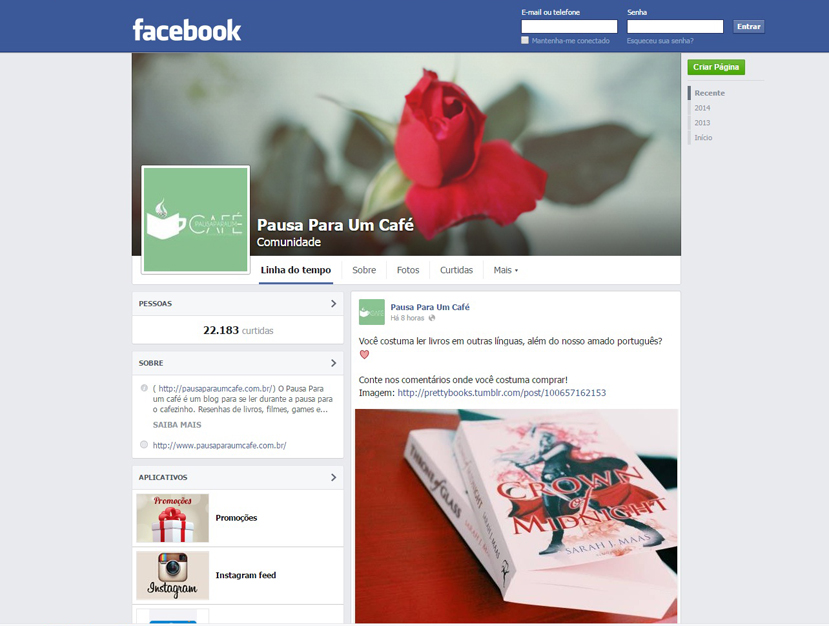Click the website globe icon beside the page URL
829x626 pixels.
tap(144, 445)
